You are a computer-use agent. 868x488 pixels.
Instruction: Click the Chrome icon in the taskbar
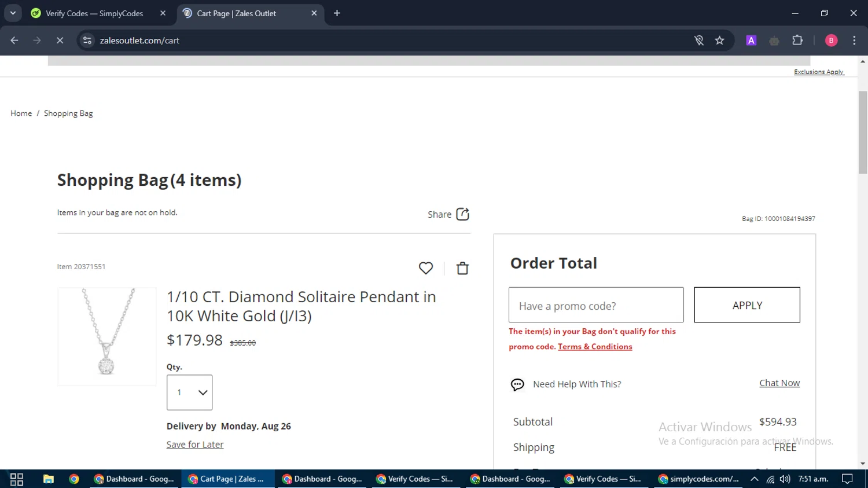74,479
